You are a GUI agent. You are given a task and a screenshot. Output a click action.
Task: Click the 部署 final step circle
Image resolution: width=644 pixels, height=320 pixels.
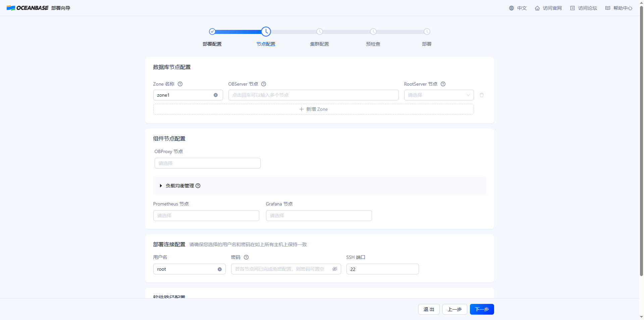427,32
